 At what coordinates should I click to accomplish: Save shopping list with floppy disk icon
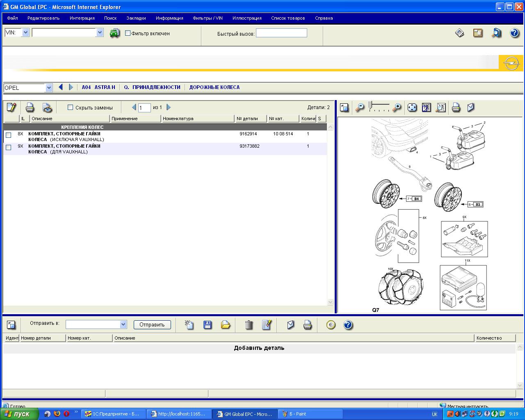click(x=208, y=325)
